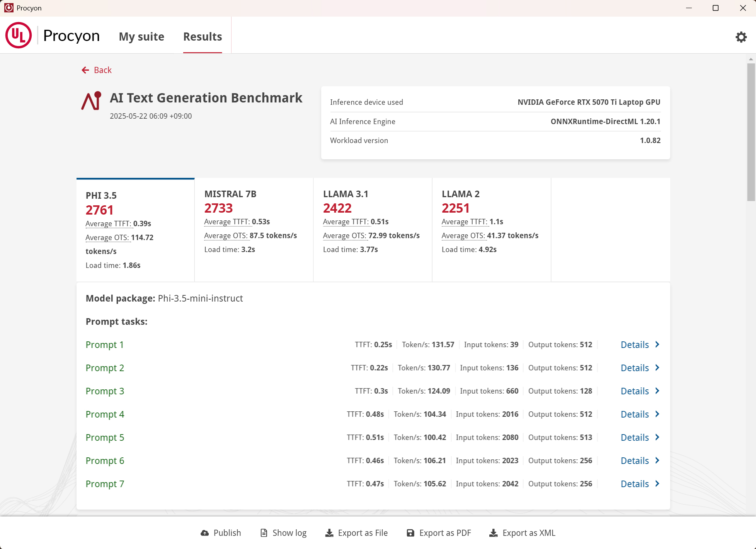Click the Export as PDF save icon

pyautogui.click(x=410, y=533)
